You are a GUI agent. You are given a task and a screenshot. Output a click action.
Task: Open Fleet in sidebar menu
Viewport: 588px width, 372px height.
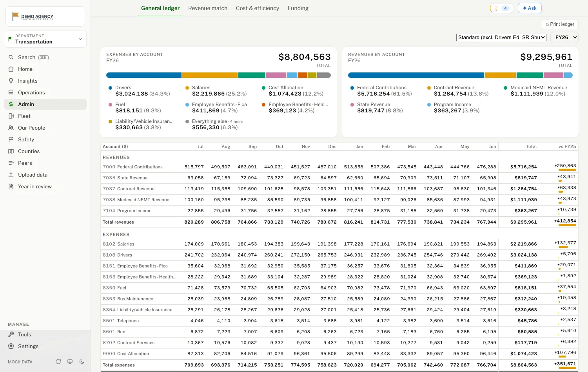click(45, 116)
